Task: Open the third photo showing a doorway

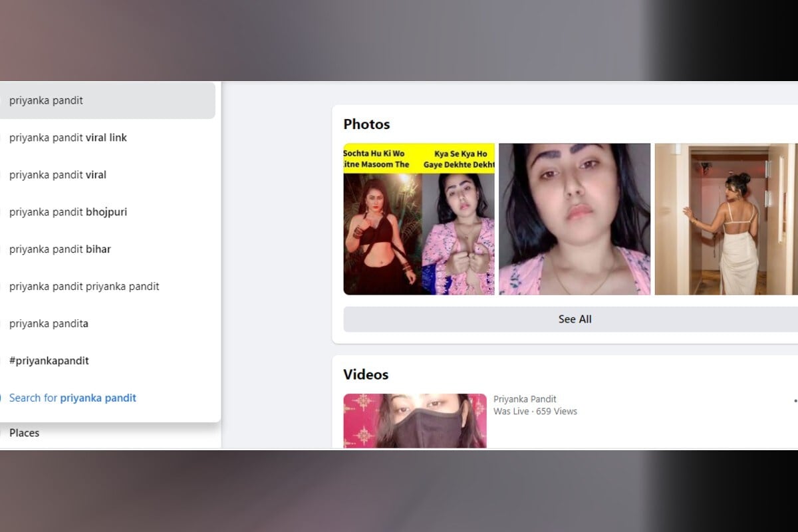Action: pos(726,219)
